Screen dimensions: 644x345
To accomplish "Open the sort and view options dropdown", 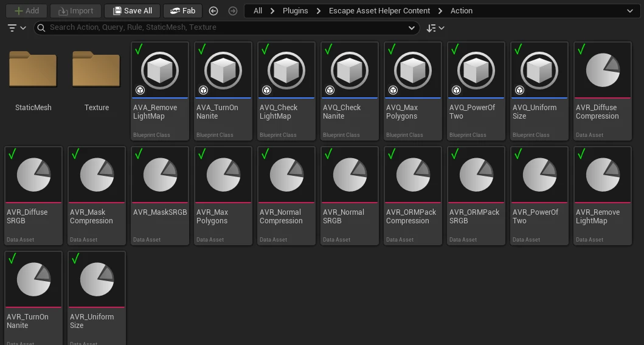I will pyautogui.click(x=435, y=28).
